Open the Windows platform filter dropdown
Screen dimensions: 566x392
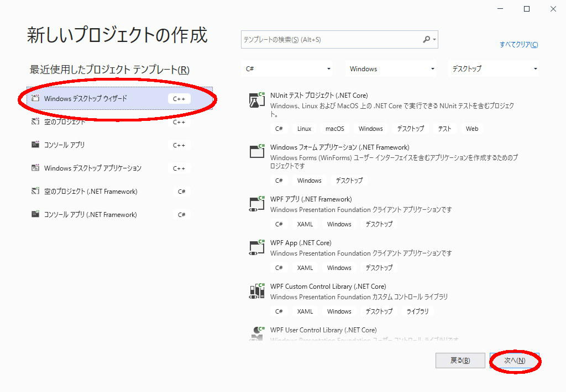(391, 68)
